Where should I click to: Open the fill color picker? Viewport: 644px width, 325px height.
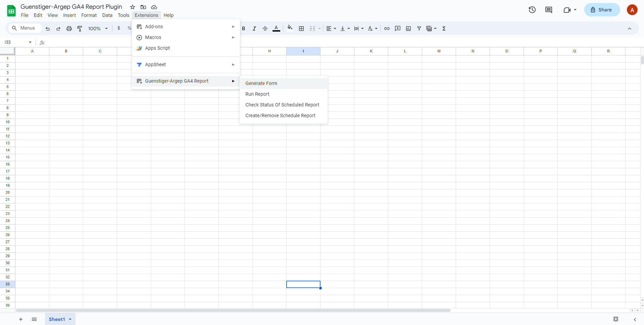290,29
